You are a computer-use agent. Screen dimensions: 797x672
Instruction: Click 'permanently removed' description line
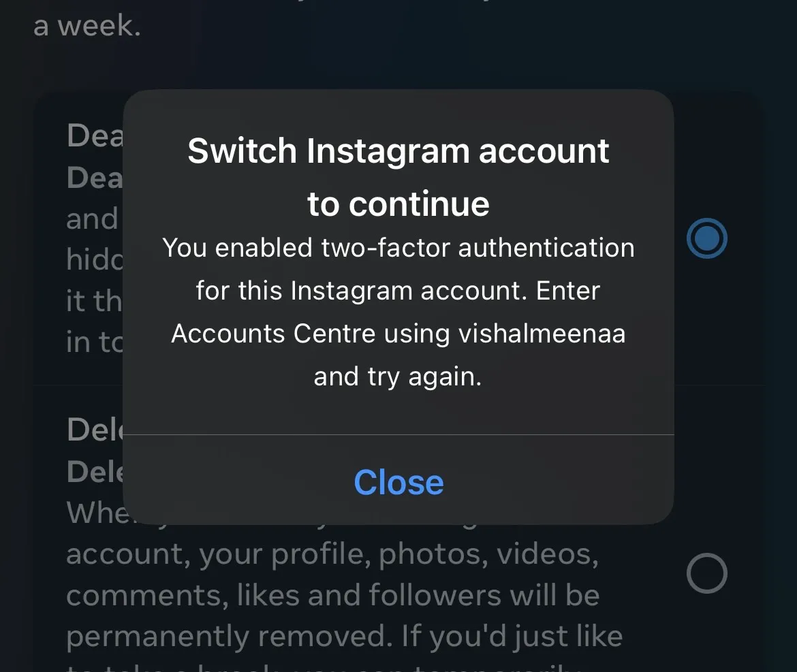[x=344, y=637]
